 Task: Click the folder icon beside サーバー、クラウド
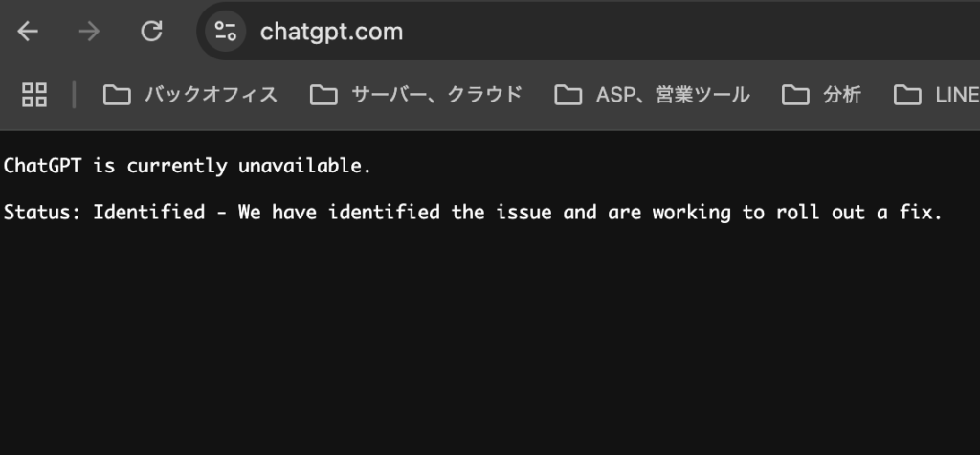pyautogui.click(x=323, y=95)
